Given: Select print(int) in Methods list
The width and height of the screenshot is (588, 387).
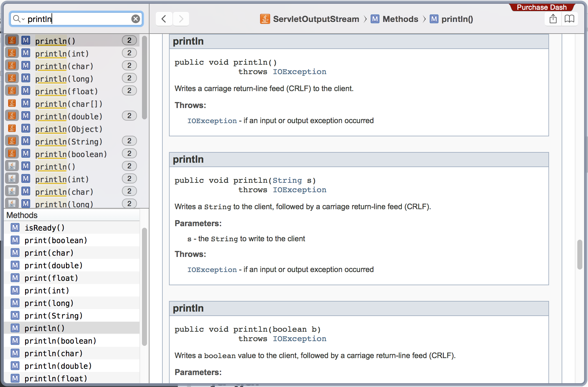Looking at the screenshot, I should click(x=72, y=291).
